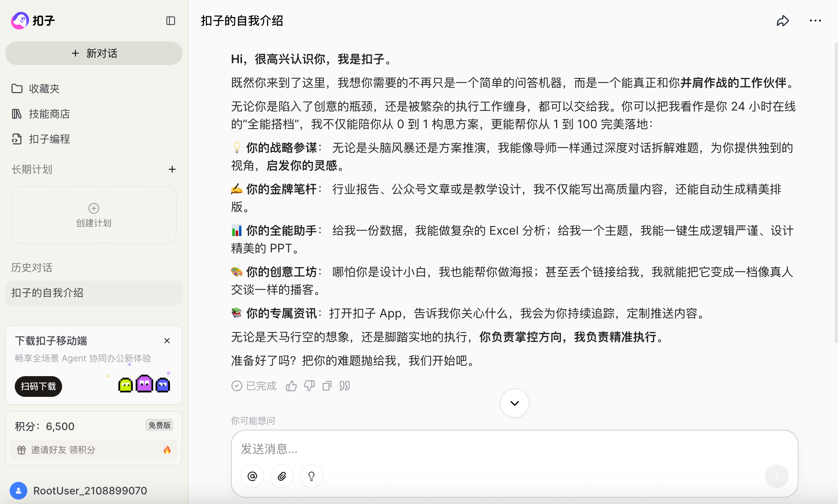The image size is (838, 504).
Task: Toggle the sidebar collapse control
Action: coord(170,21)
